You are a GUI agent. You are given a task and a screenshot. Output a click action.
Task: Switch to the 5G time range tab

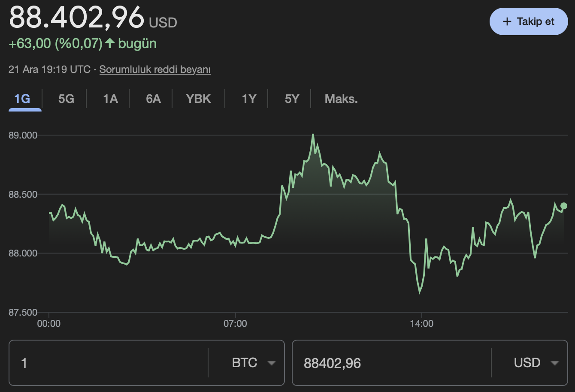65,99
